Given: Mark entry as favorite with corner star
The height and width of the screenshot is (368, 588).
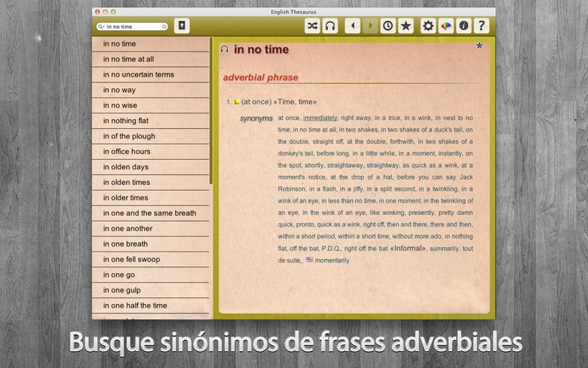Looking at the screenshot, I should pyautogui.click(x=479, y=46).
